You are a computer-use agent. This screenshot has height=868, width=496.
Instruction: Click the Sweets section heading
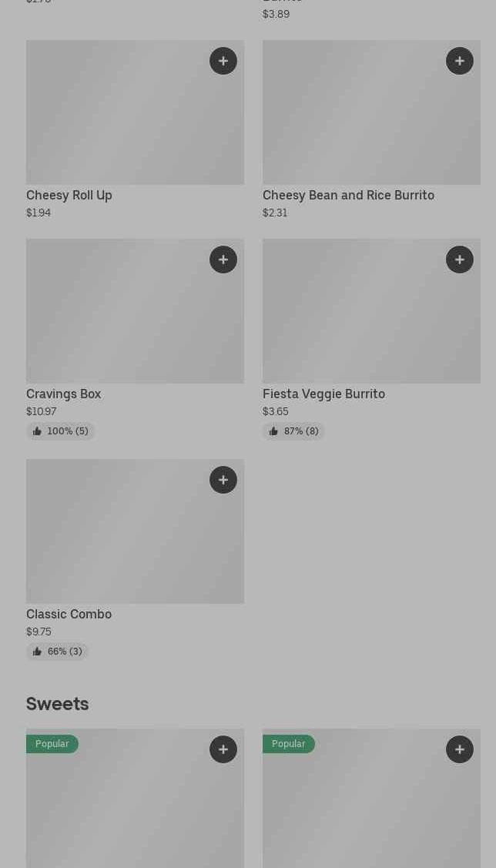[x=58, y=704]
